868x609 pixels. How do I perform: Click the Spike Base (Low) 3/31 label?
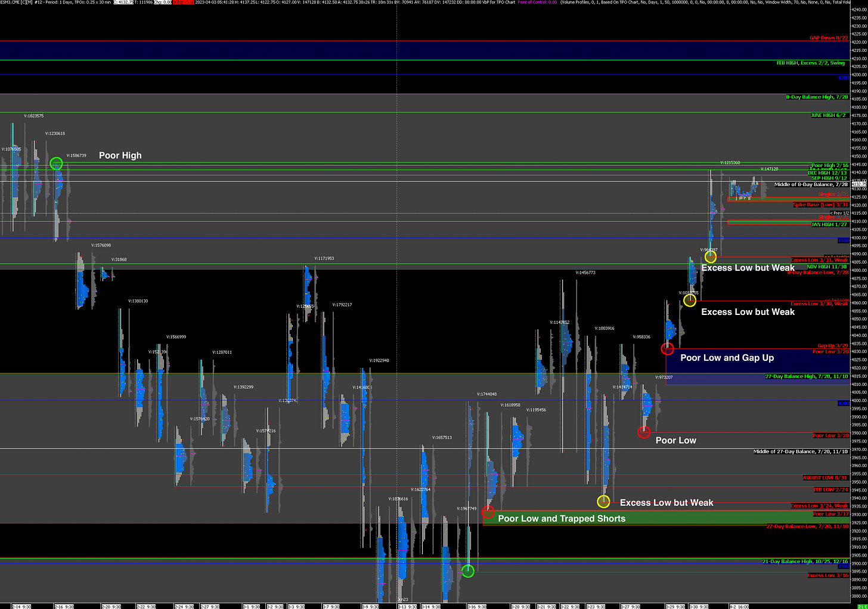(x=820, y=205)
